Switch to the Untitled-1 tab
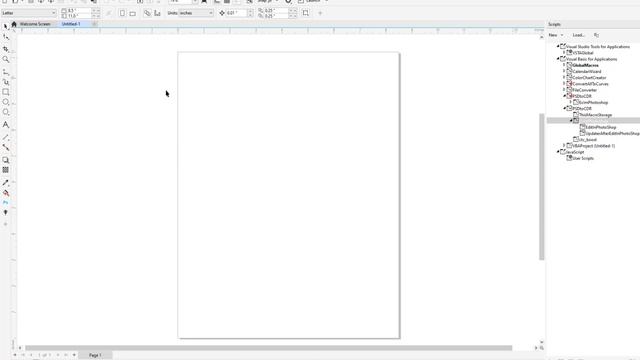This screenshot has width=640, height=360. 71,24
